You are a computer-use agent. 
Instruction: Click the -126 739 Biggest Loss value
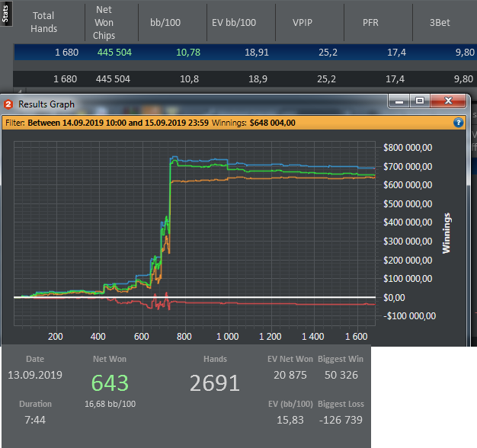tap(341, 420)
